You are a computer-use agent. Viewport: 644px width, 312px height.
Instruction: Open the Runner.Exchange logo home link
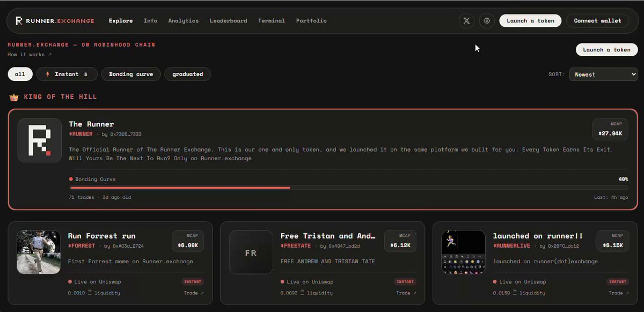click(x=55, y=21)
